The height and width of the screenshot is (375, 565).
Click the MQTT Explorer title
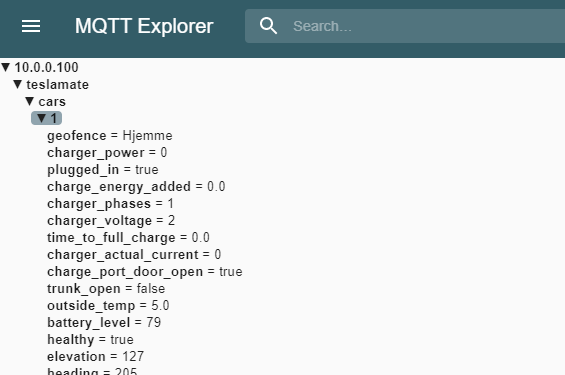[x=144, y=26]
